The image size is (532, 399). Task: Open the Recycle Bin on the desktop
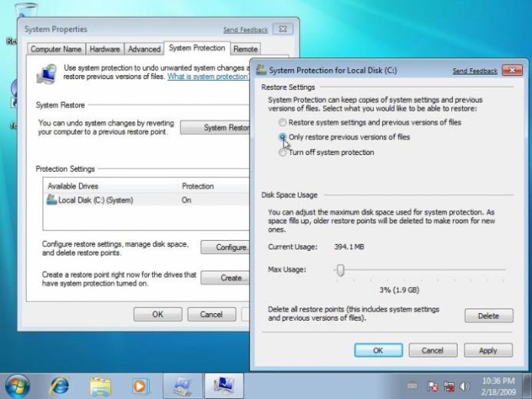tap(26, 9)
